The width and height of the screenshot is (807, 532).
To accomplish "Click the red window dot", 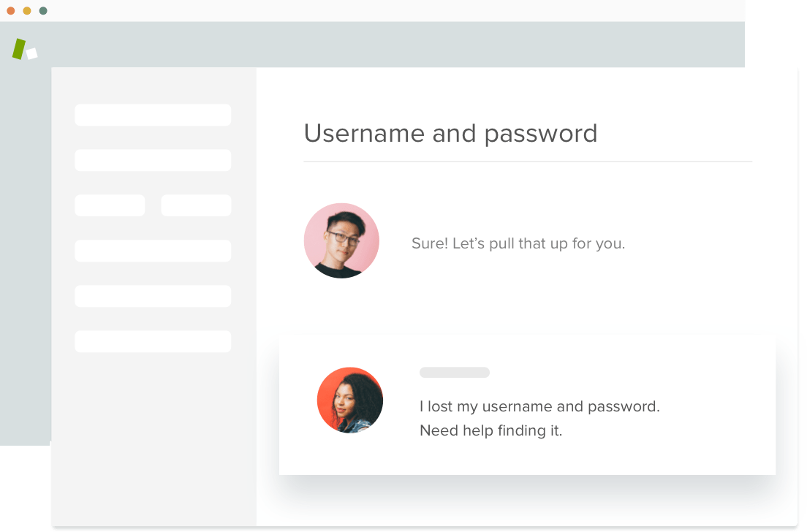I will coord(11,11).
